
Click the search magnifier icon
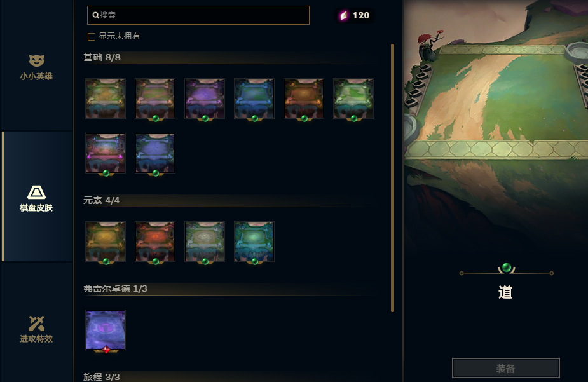coord(95,15)
